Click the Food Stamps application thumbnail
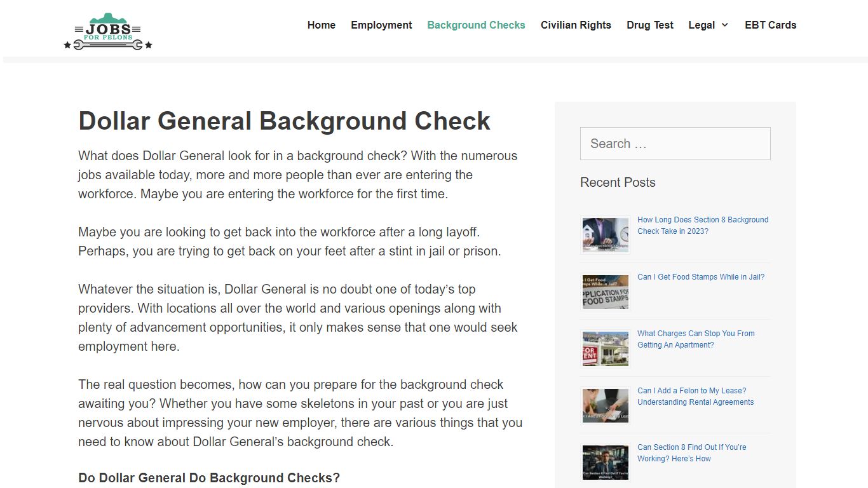 (606, 292)
